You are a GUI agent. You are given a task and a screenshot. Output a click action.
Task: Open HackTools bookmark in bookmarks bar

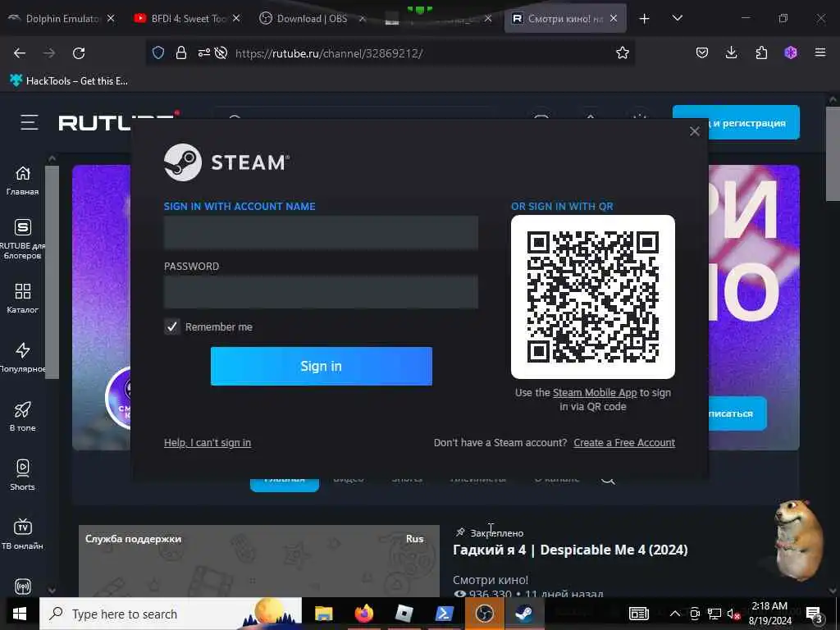[69, 81]
